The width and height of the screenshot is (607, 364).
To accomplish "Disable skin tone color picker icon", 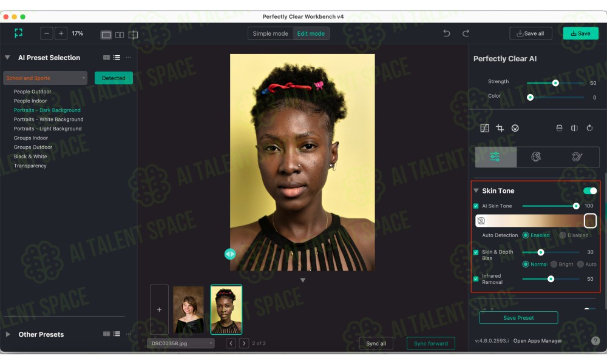I will (x=481, y=220).
